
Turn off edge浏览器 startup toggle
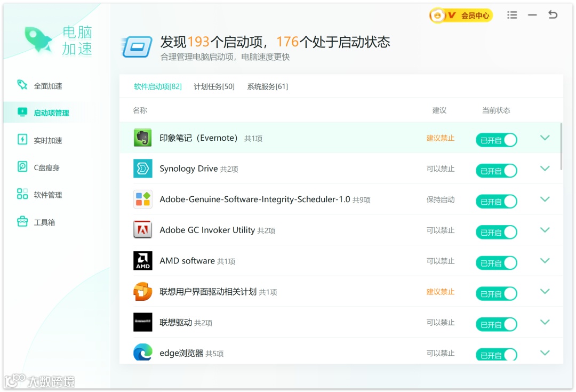coord(497,355)
